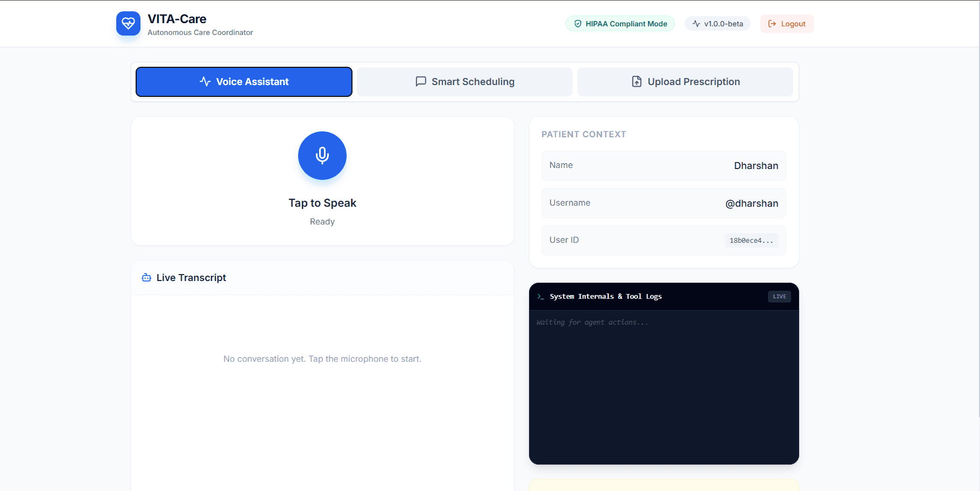Screen dimensions: 980x491
Task: Tap the blue microphone button
Action: [322, 156]
